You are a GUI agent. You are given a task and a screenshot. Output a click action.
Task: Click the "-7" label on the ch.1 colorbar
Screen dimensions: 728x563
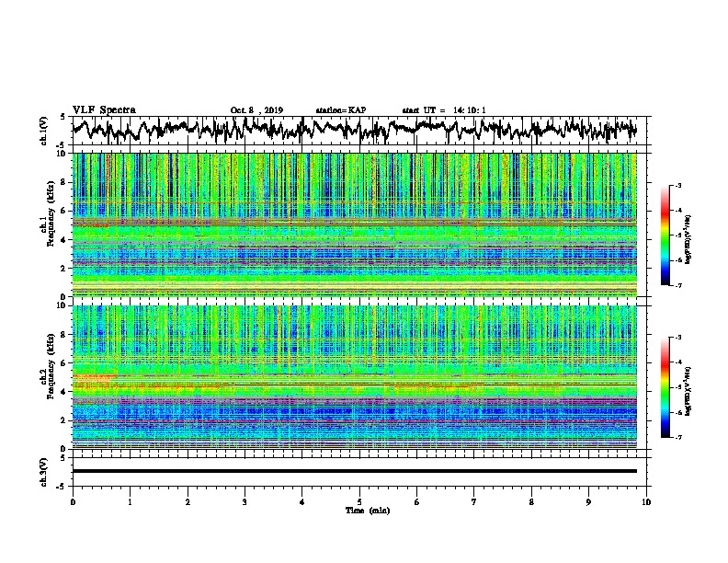(x=678, y=285)
